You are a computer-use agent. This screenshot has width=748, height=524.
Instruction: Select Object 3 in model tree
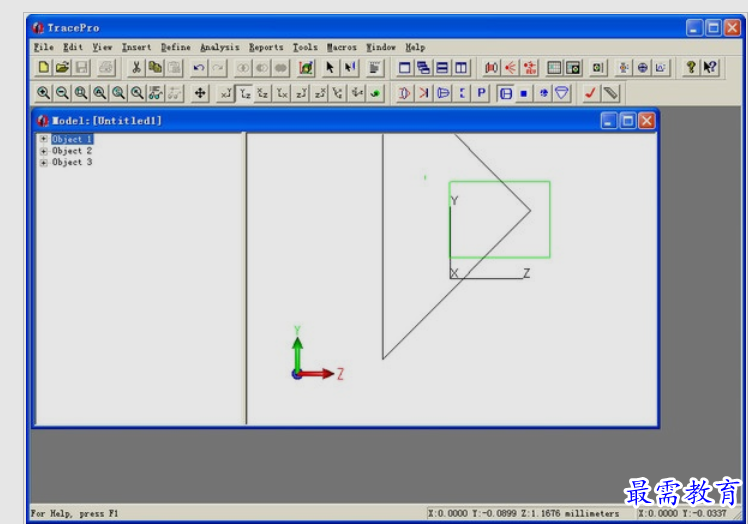tap(72, 162)
